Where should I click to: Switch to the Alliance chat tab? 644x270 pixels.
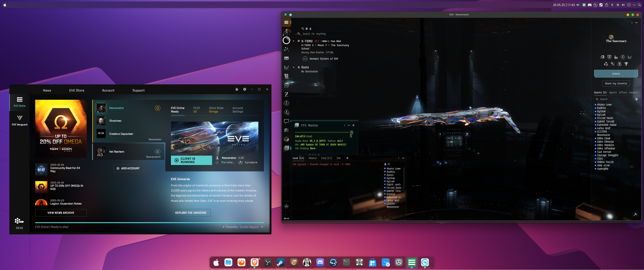click(312, 158)
